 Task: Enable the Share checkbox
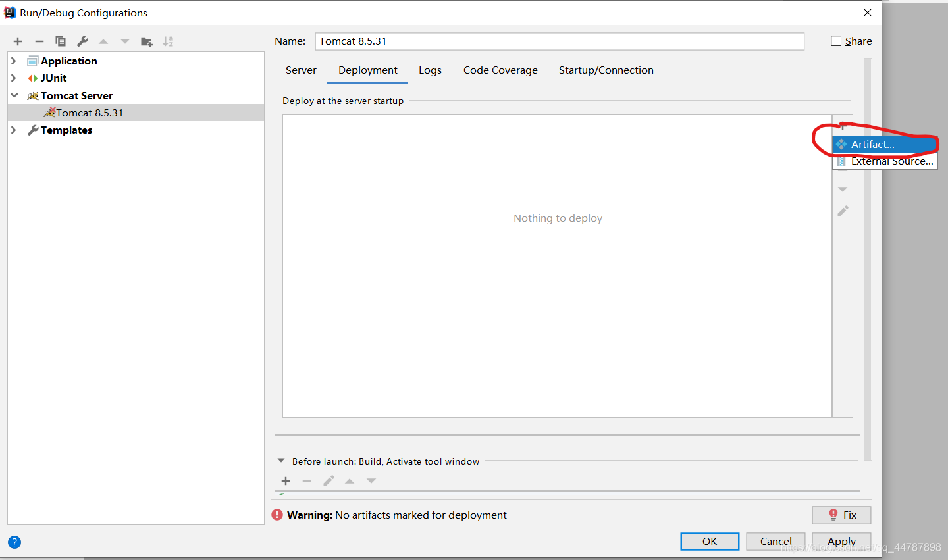pyautogui.click(x=836, y=41)
